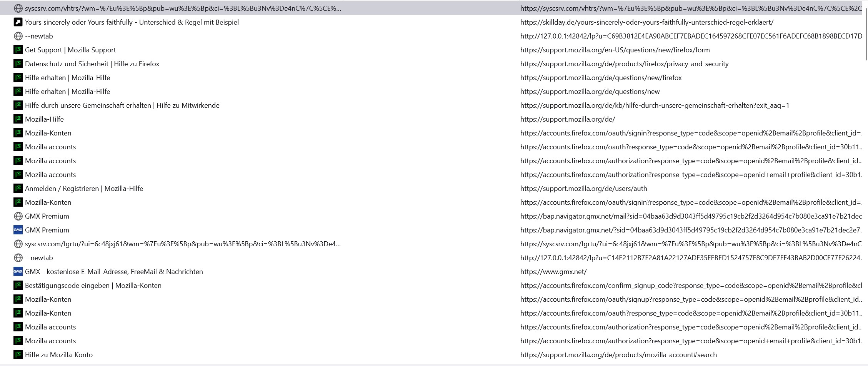
Task: Click the green flag icon beside the Mozilla-Hilfe entry
Action: (18, 119)
